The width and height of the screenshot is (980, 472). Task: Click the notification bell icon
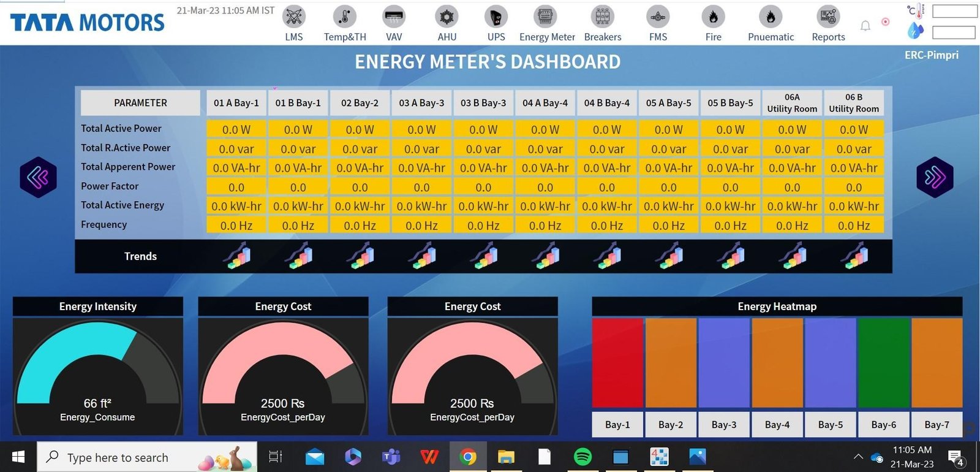click(x=865, y=26)
